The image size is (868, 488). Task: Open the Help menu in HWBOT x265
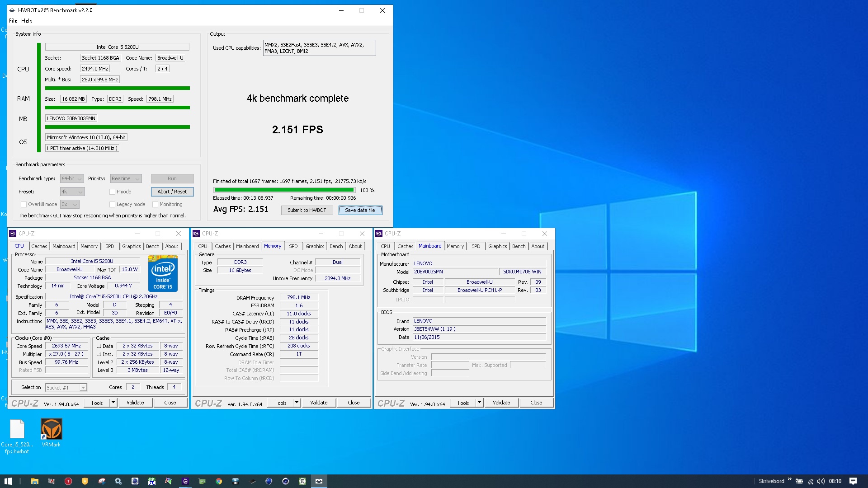pos(27,21)
